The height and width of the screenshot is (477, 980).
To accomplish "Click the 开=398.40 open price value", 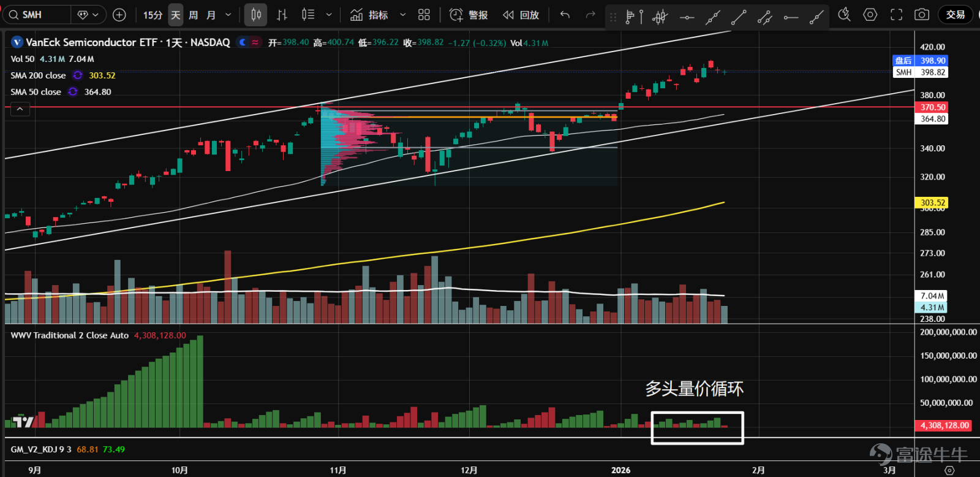I will pos(288,43).
